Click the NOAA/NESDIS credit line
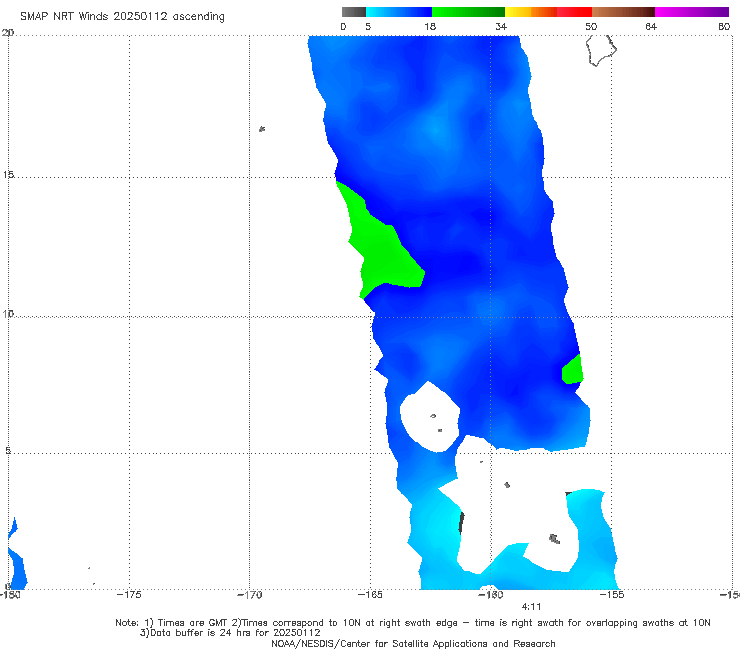This screenshot has width=740, height=650. click(x=413, y=643)
